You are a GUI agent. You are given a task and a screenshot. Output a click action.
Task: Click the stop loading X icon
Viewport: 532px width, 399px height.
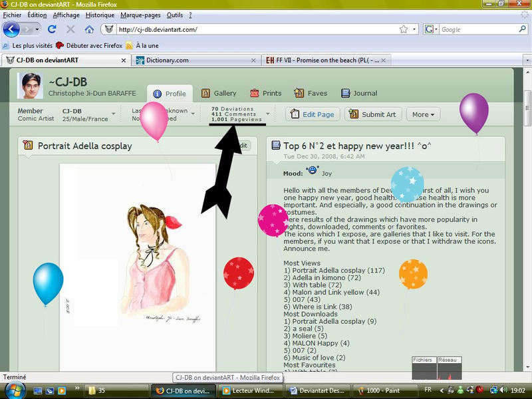click(x=70, y=29)
